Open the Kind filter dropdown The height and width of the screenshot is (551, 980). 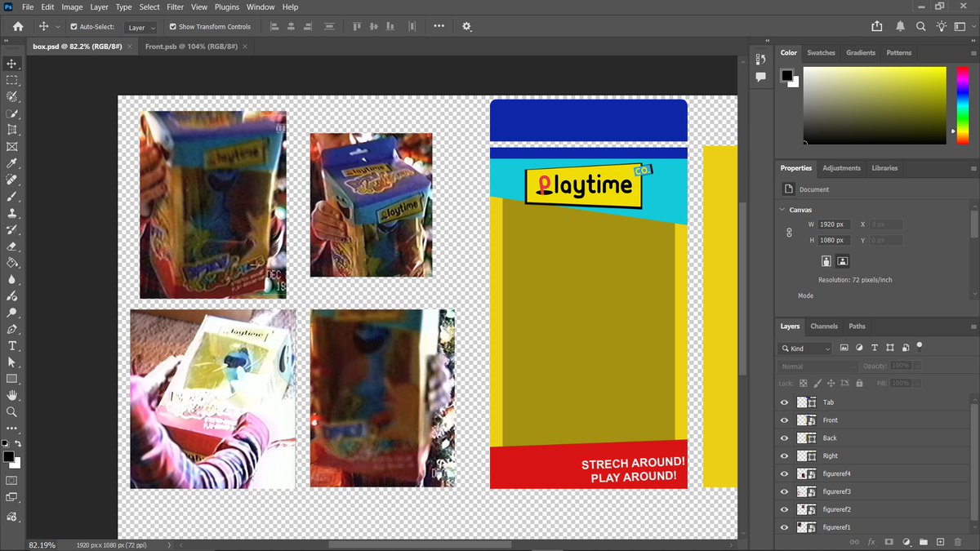pos(805,349)
